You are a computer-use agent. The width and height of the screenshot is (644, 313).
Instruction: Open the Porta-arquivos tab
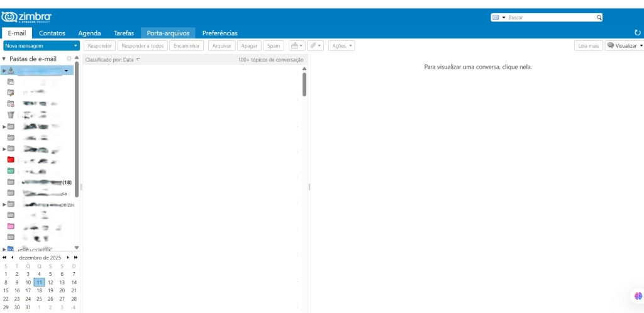click(x=167, y=33)
